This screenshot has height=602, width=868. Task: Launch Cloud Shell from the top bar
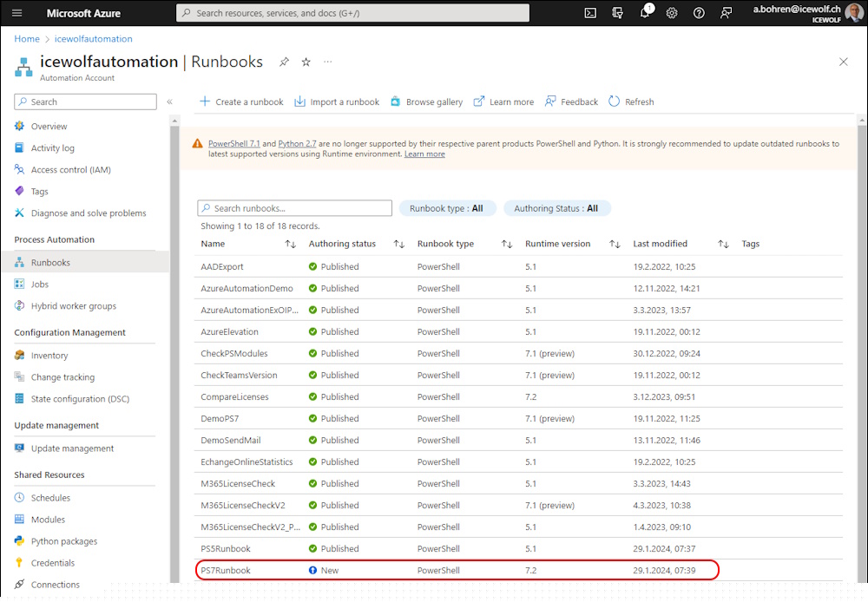[x=590, y=13]
